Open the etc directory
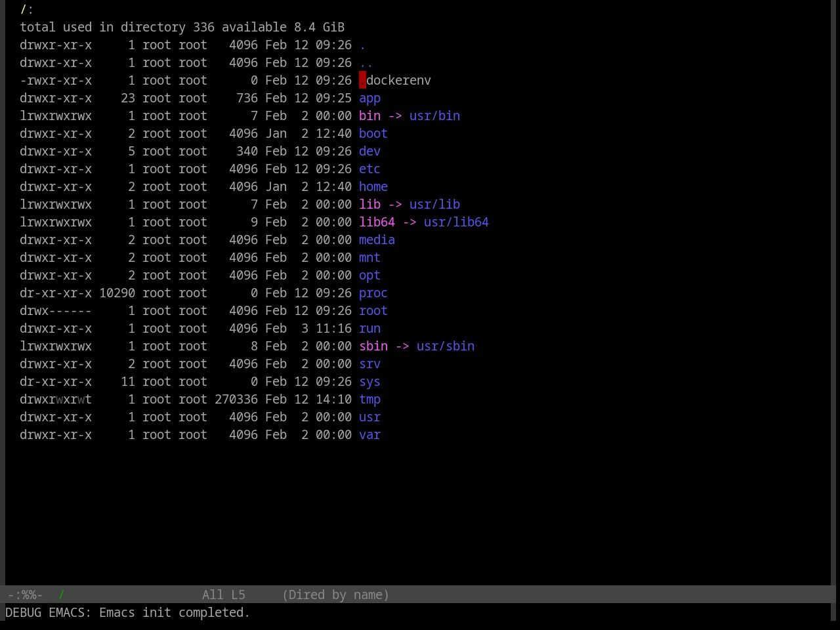This screenshot has width=840, height=630. (x=369, y=169)
